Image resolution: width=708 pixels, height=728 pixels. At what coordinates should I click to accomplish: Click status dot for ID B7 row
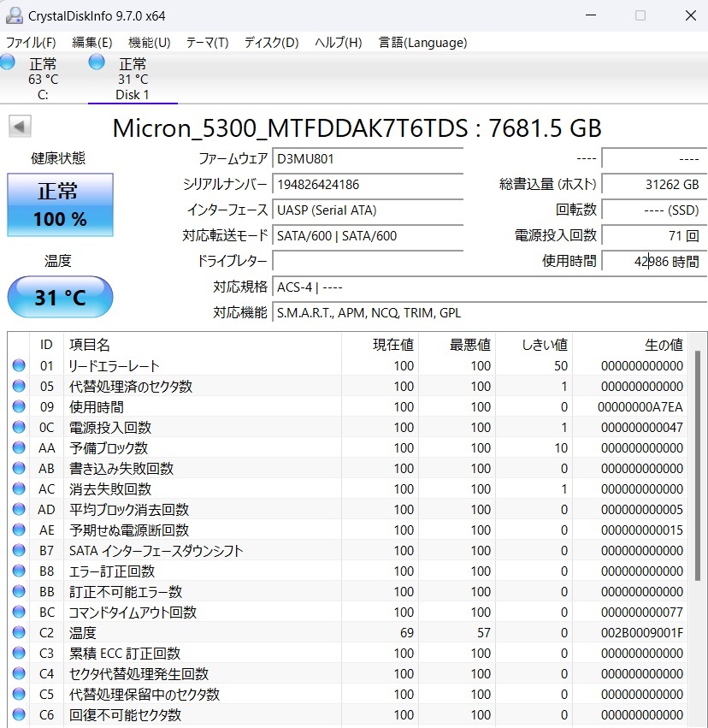19,550
